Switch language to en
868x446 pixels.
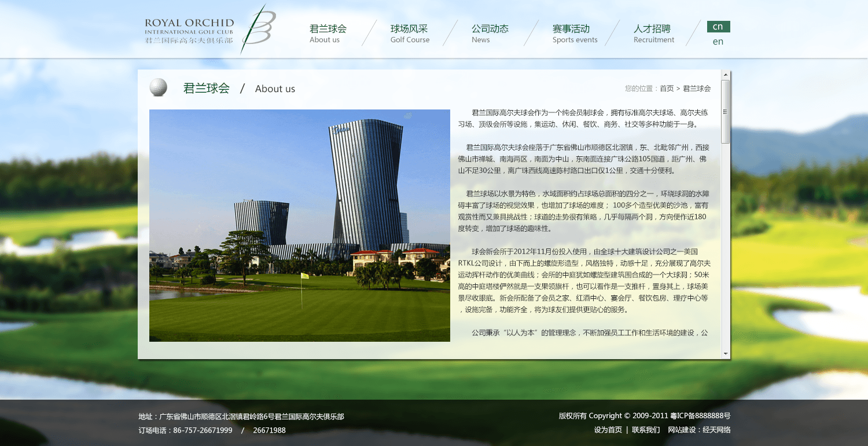718,42
